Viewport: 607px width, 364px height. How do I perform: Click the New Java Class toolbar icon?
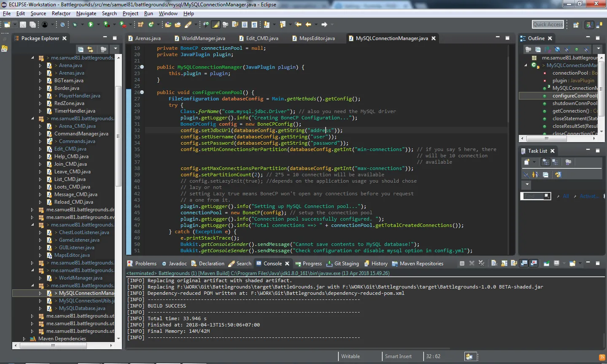click(x=151, y=25)
